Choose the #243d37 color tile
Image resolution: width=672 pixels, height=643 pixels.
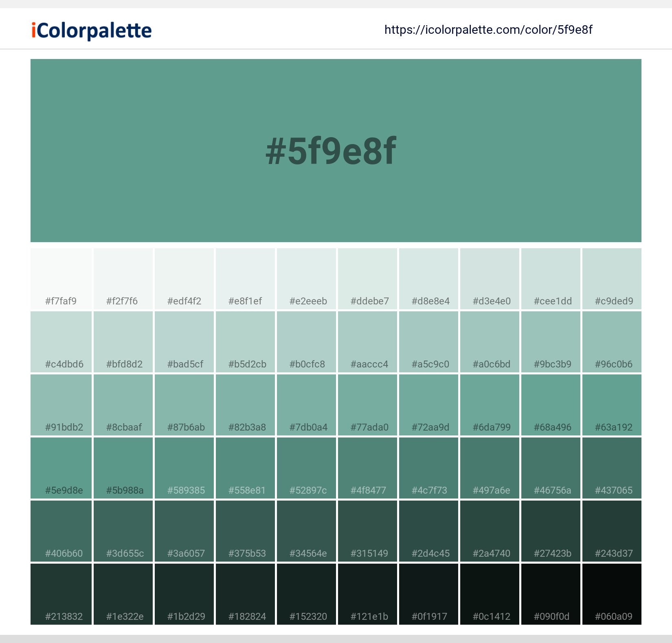[612, 531]
